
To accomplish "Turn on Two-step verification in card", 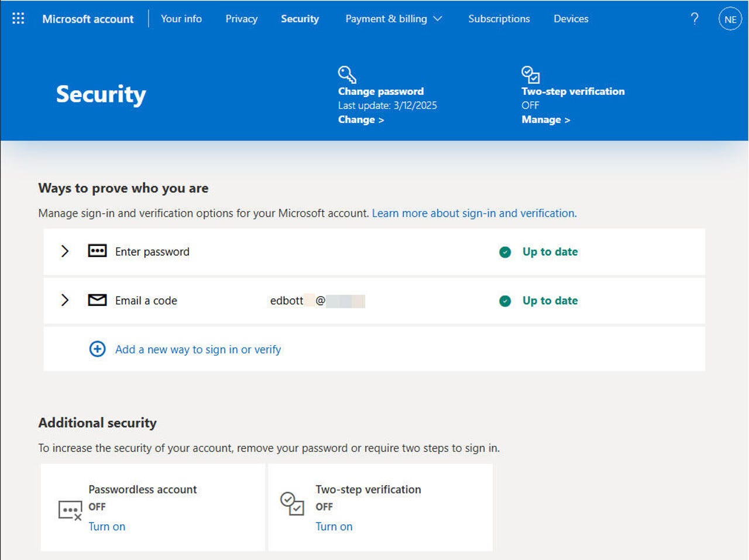I will coord(334,526).
